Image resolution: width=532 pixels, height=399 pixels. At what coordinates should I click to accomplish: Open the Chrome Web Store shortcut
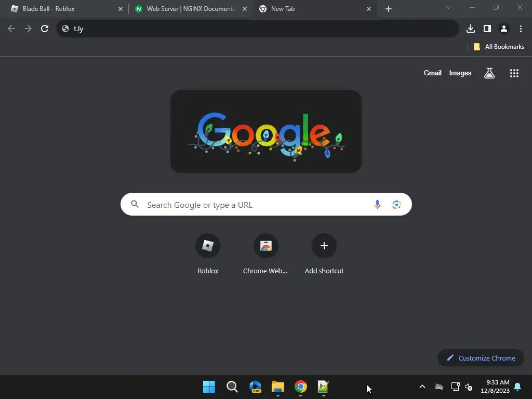coord(265,254)
